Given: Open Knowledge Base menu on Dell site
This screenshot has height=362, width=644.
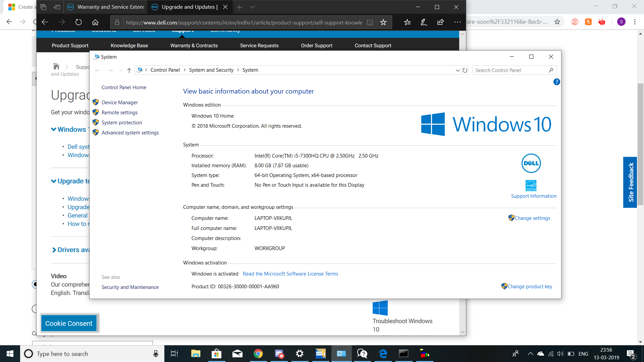Looking at the screenshot, I should point(129,45).
